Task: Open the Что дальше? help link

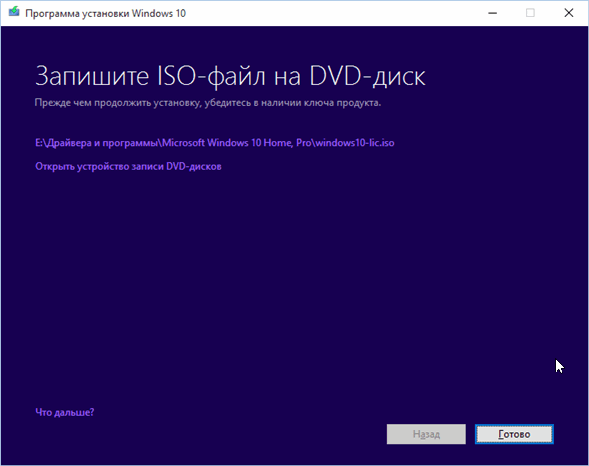Action: pyautogui.click(x=65, y=412)
